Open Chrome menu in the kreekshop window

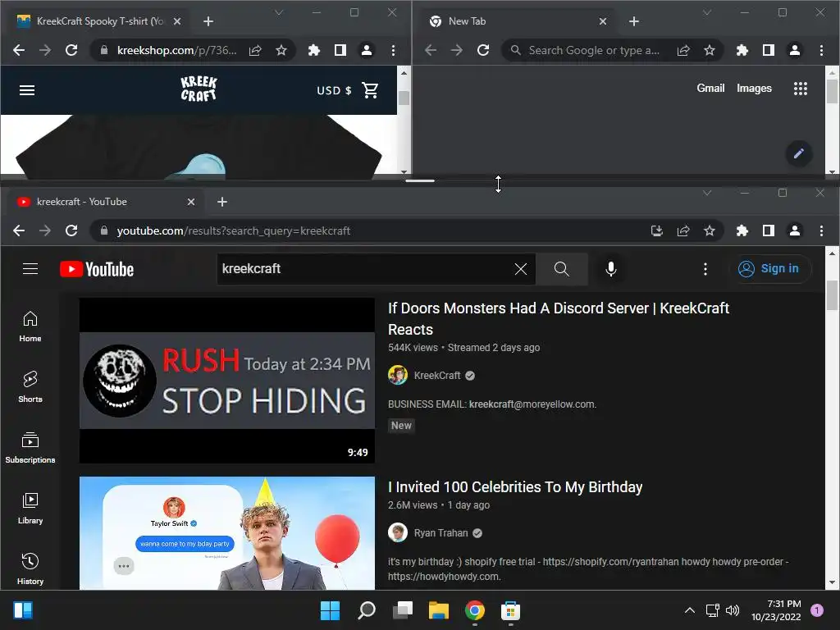tap(393, 50)
